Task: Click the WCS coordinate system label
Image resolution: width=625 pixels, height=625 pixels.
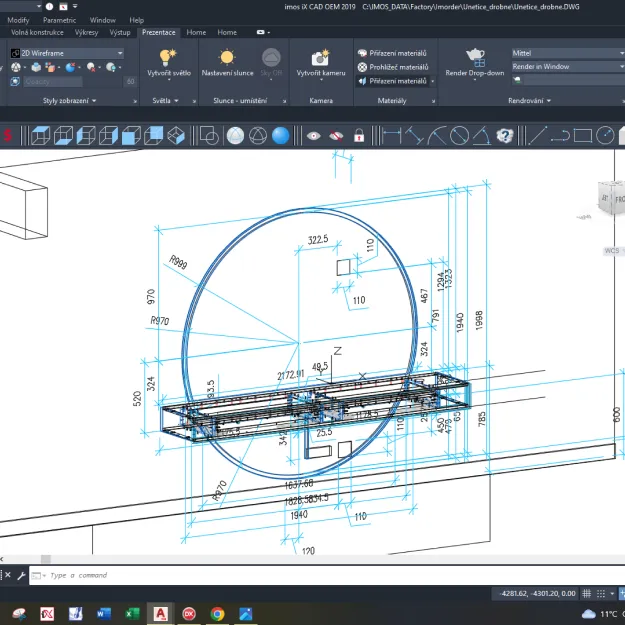Action: point(612,251)
